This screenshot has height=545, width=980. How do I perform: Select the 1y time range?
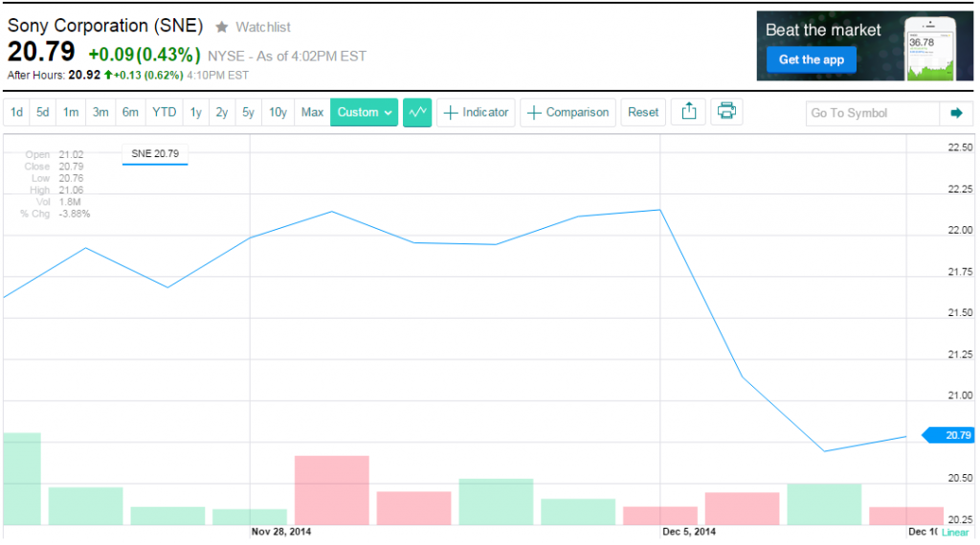[x=195, y=113]
